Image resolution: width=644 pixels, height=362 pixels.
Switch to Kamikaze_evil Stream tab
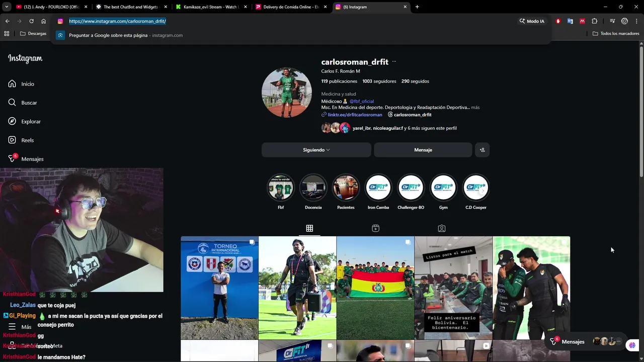[x=211, y=7]
